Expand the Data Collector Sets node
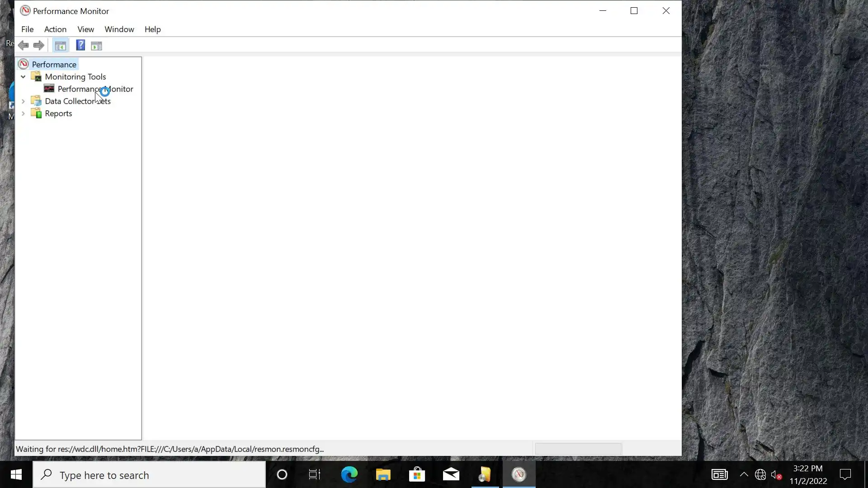Viewport: 868px width, 488px height. (x=23, y=101)
